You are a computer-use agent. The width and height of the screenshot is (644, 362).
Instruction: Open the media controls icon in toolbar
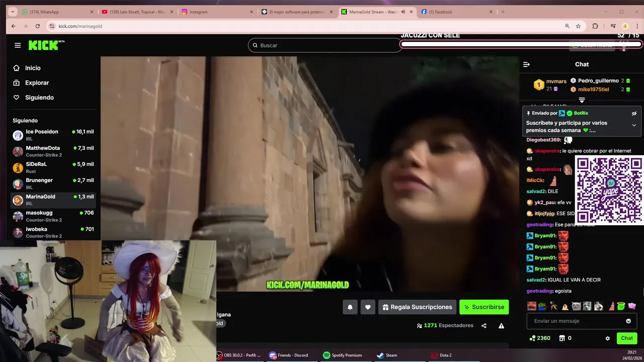click(613, 26)
